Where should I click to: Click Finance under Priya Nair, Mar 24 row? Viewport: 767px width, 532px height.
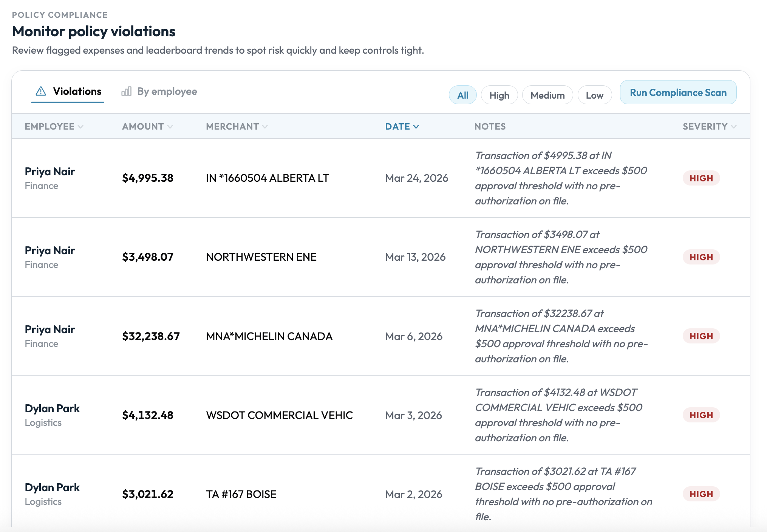pyautogui.click(x=42, y=186)
